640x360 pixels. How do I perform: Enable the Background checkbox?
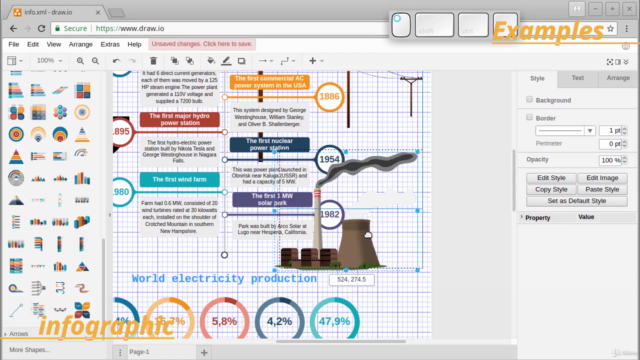529,99
